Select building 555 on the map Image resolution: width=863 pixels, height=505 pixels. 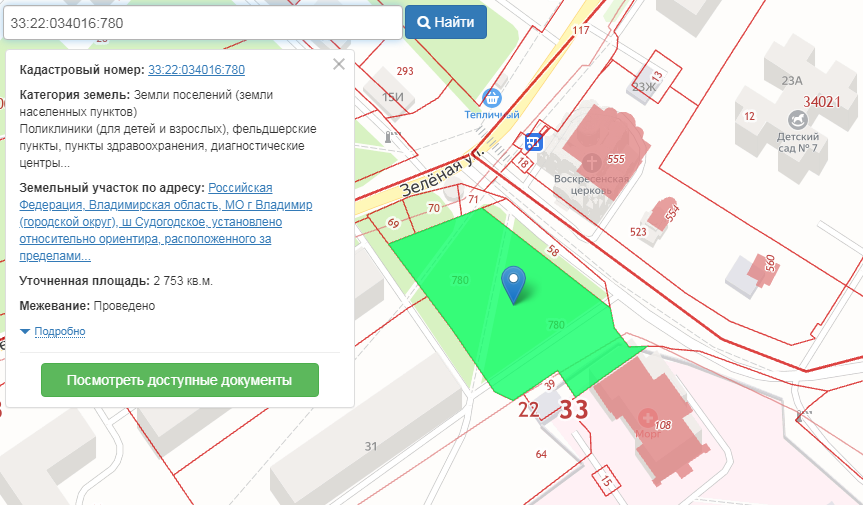pos(614,159)
